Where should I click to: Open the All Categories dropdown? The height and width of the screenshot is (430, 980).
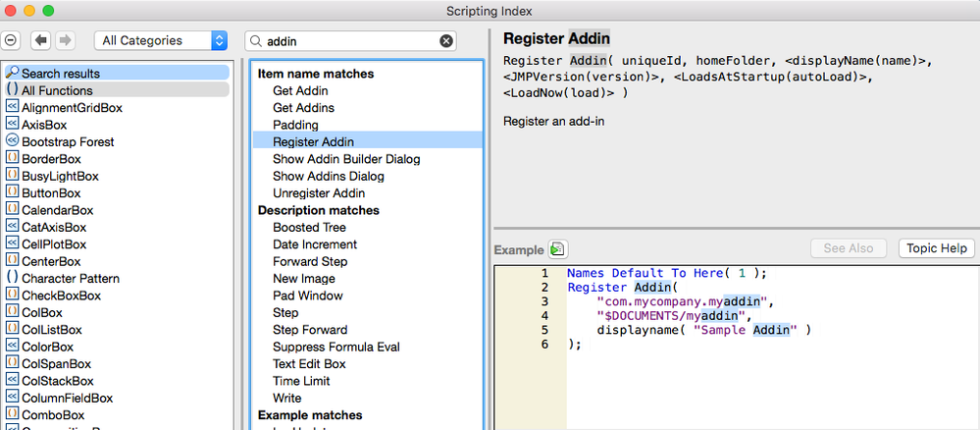(161, 40)
